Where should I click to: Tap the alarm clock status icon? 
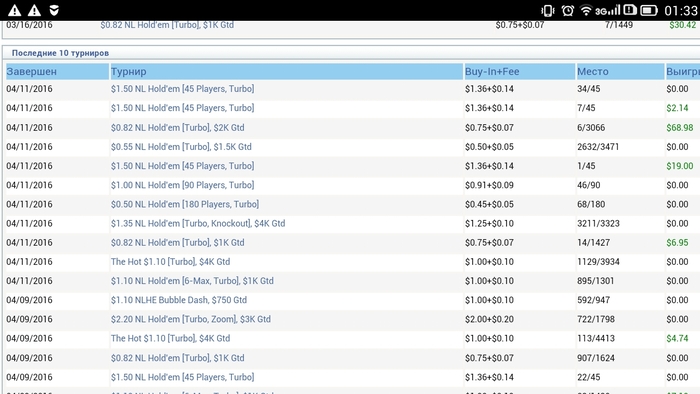point(568,10)
